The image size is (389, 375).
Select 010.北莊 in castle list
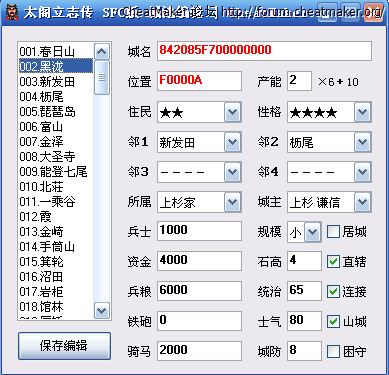56,186
